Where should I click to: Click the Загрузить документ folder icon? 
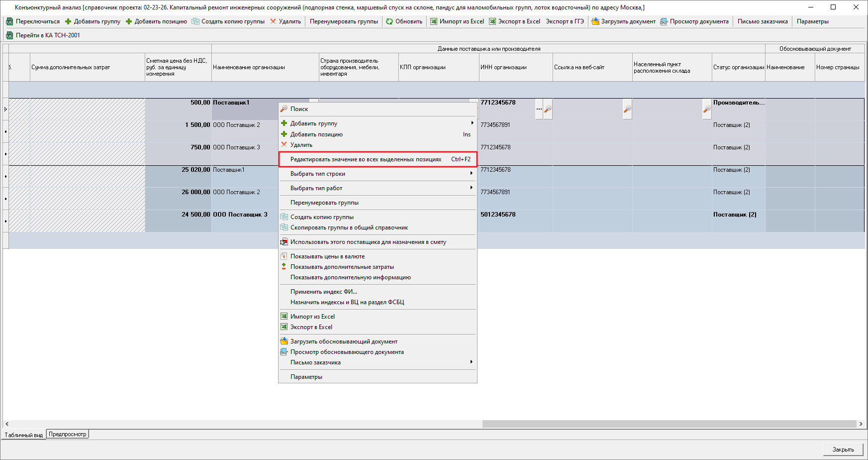595,21
